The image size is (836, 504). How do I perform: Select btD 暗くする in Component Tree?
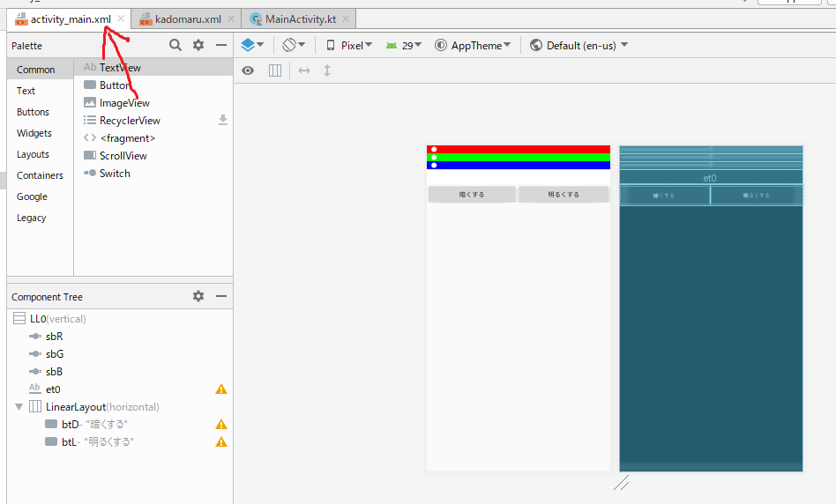click(120, 424)
